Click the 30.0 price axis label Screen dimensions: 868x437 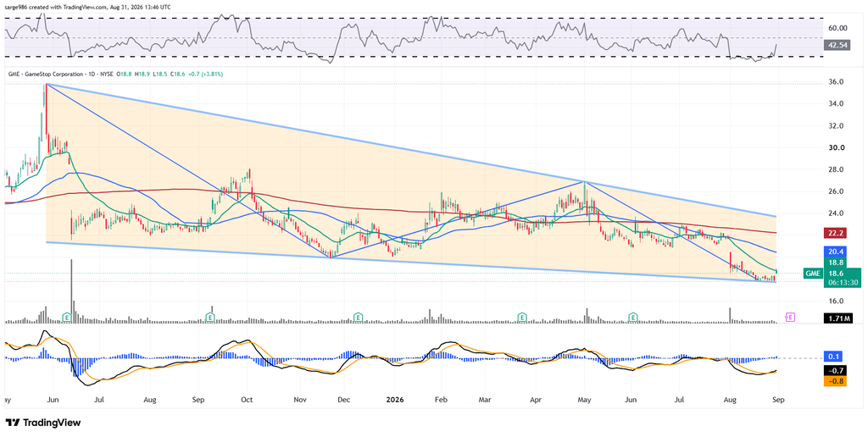tap(835, 147)
